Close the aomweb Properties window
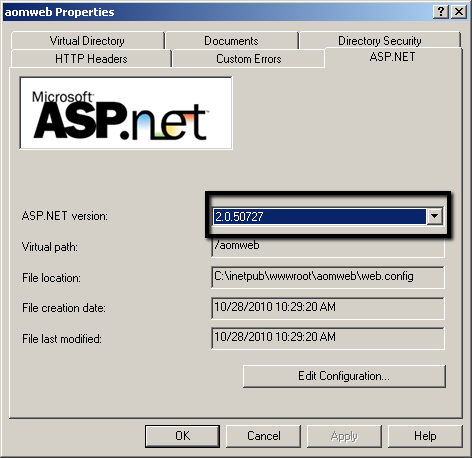The width and height of the screenshot is (472, 458). 459,12
